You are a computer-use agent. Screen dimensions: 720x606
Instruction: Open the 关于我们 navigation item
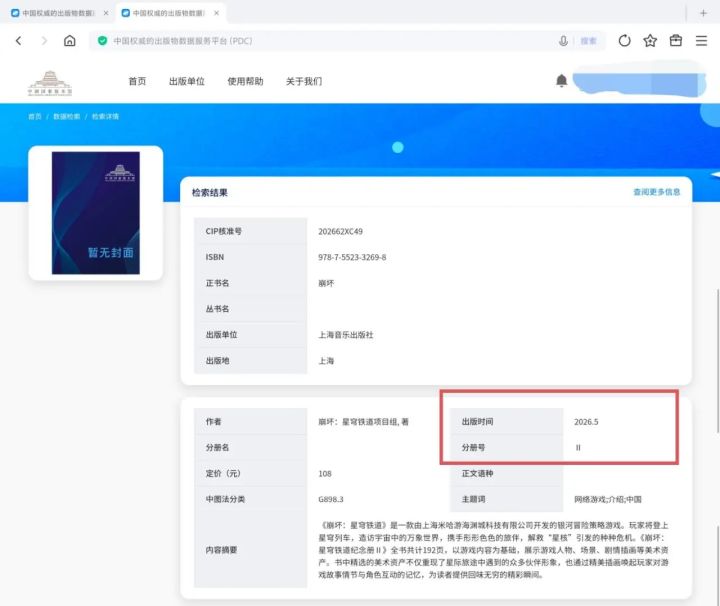tap(304, 81)
